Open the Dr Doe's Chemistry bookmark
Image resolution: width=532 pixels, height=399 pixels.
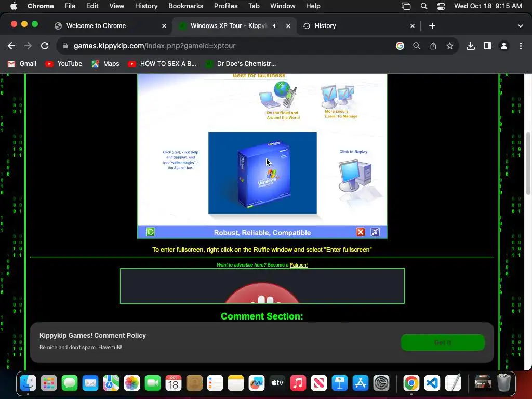(x=241, y=64)
